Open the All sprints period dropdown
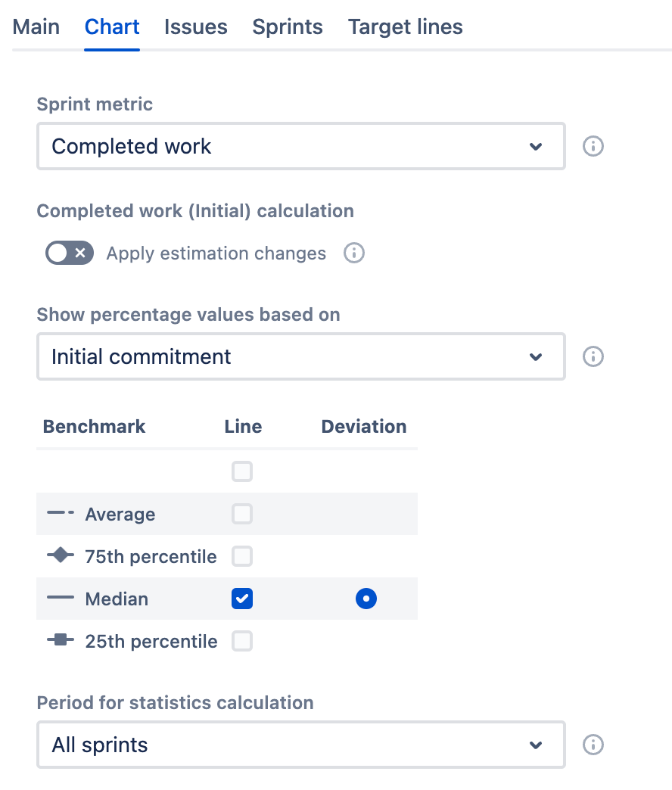Image resolution: width=672 pixels, height=790 pixels. (301, 745)
